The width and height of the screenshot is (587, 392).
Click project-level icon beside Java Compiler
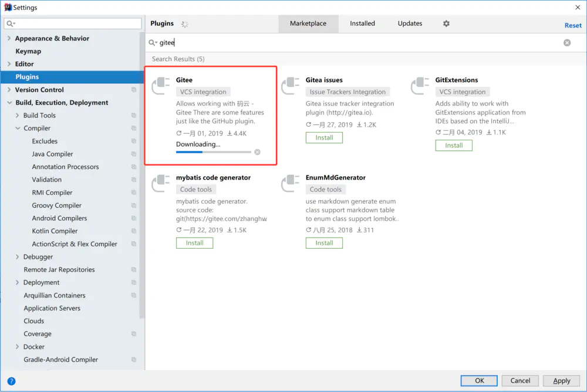[134, 154]
